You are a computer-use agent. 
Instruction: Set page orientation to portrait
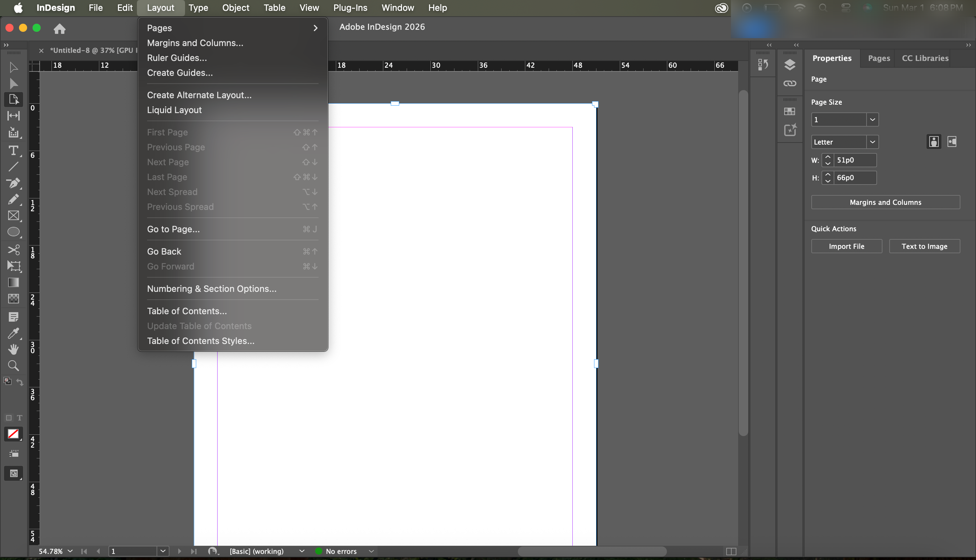(934, 142)
